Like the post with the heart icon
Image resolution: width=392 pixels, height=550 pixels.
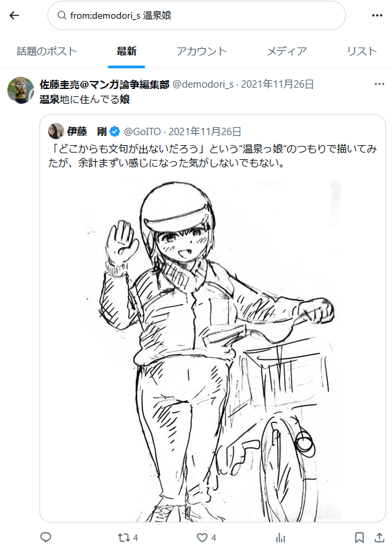[x=202, y=537]
